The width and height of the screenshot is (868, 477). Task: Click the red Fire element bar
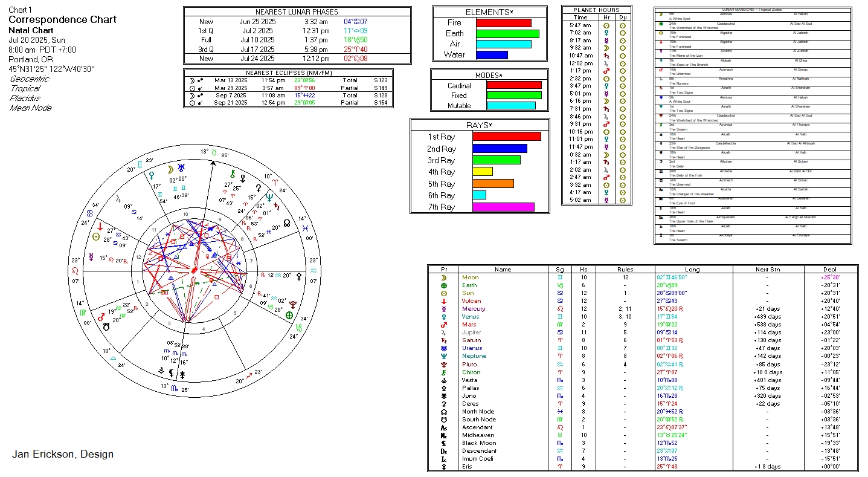coord(503,23)
